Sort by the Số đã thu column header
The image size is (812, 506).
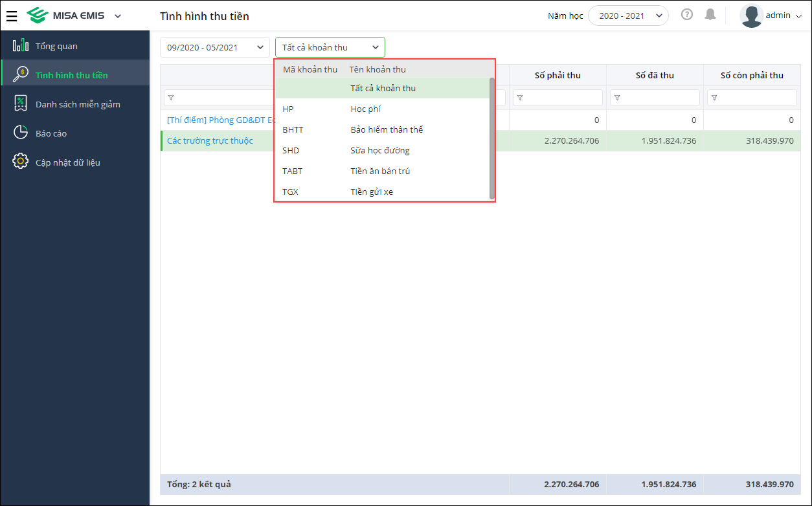pos(655,75)
